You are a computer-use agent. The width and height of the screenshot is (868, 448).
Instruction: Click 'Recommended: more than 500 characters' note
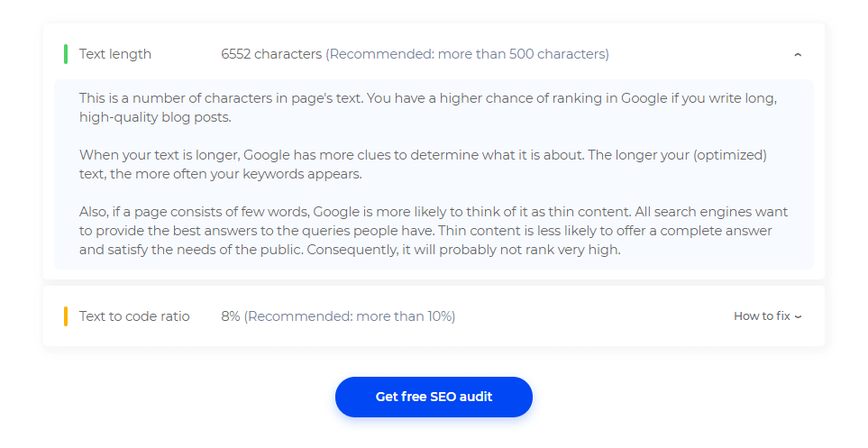coord(467,54)
